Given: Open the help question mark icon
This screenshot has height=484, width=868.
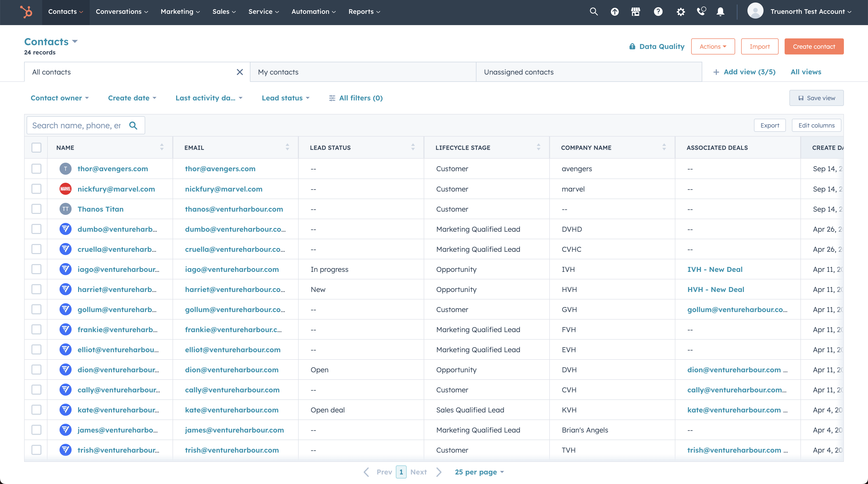Looking at the screenshot, I should click(x=658, y=11).
